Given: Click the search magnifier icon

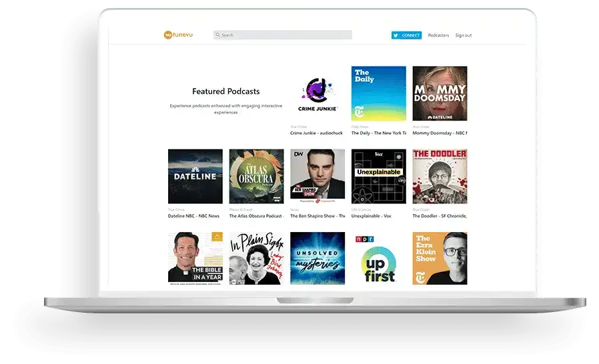Looking at the screenshot, I should click(x=217, y=35).
